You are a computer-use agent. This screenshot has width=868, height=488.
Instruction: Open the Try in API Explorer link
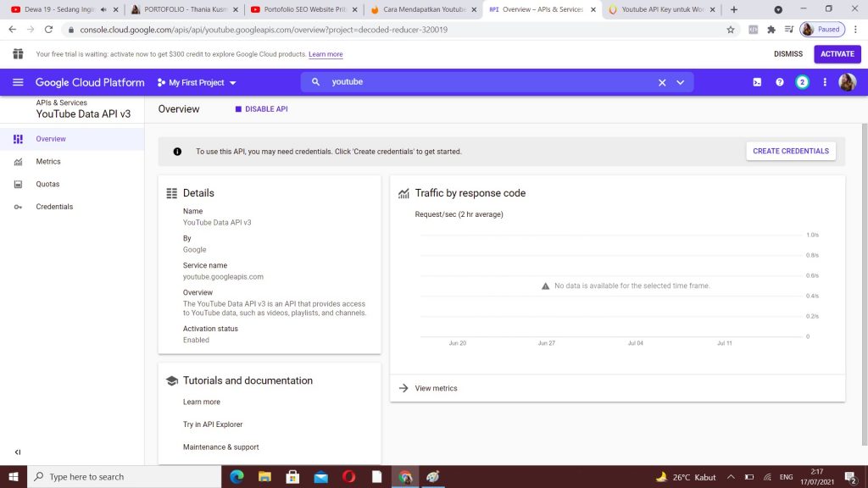tap(213, 424)
